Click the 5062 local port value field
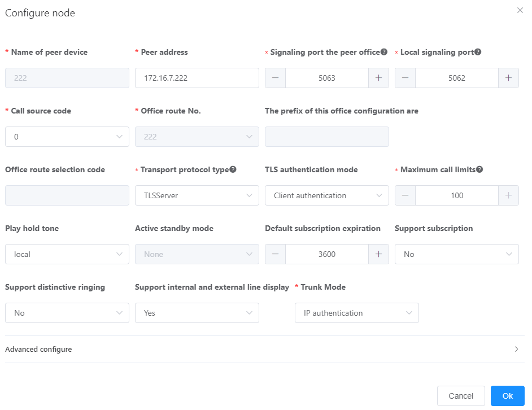 [457, 78]
